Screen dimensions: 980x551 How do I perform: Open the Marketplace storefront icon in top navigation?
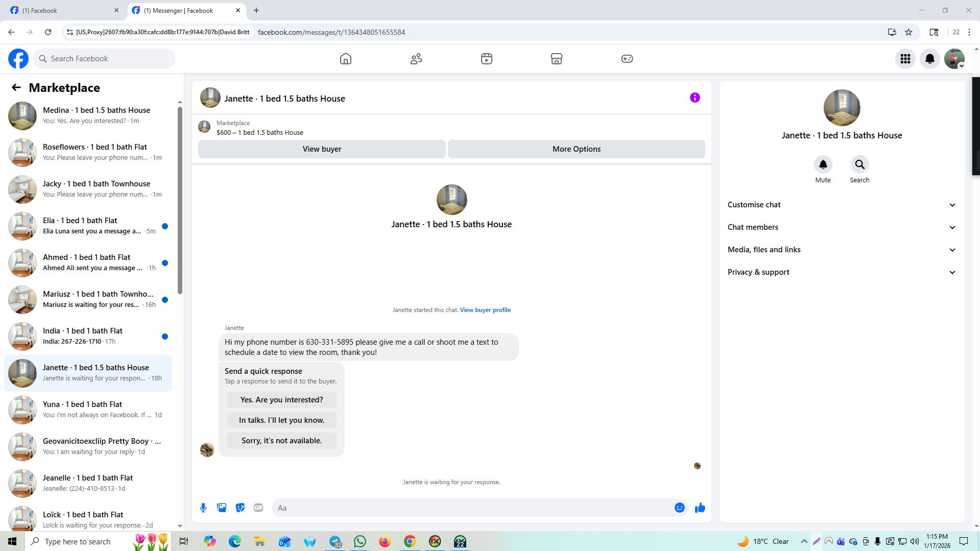(x=557, y=59)
